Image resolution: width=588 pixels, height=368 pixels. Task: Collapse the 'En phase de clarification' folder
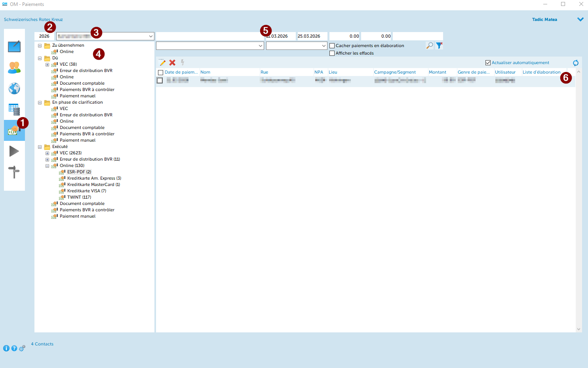[x=40, y=102]
